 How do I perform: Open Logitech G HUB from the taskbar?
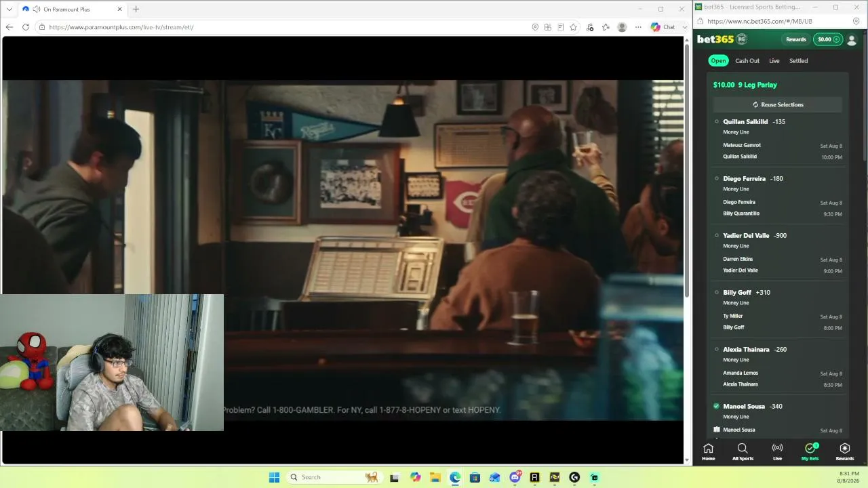[574, 477]
